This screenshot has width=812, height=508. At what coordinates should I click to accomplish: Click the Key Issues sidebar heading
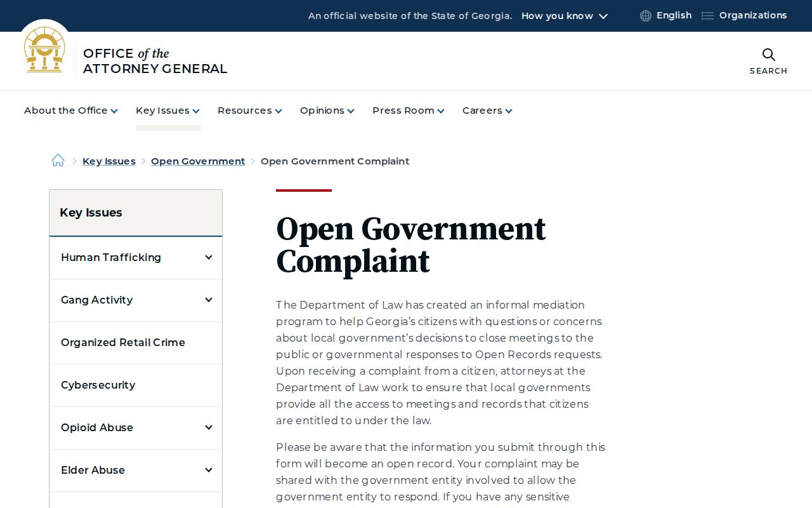(x=91, y=213)
